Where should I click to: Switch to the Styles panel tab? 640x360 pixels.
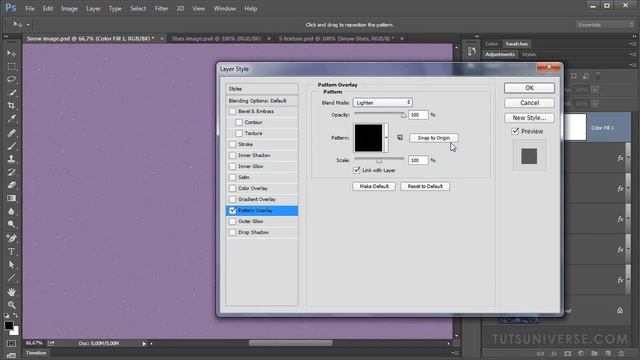tap(529, 54)
